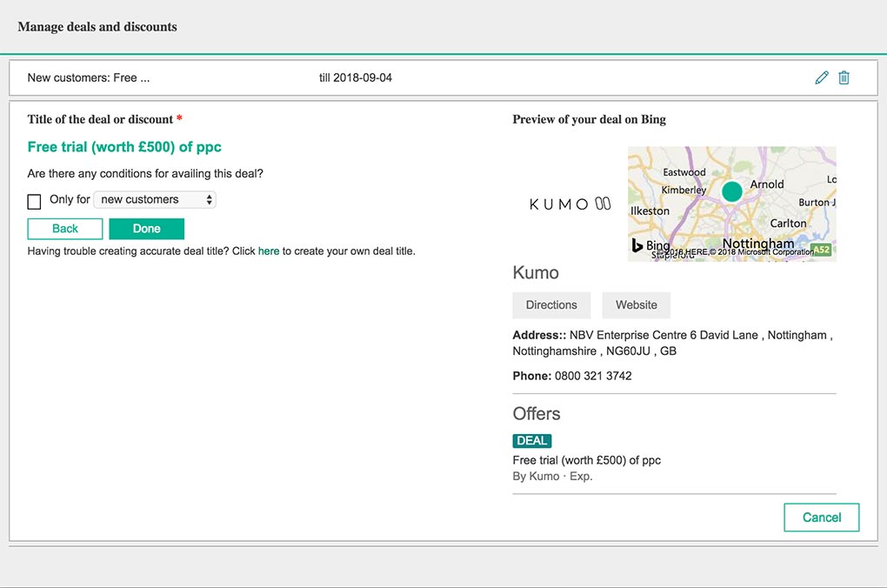
Task: Click the 'Offers' section heading
Action: (x=537, y=414)
